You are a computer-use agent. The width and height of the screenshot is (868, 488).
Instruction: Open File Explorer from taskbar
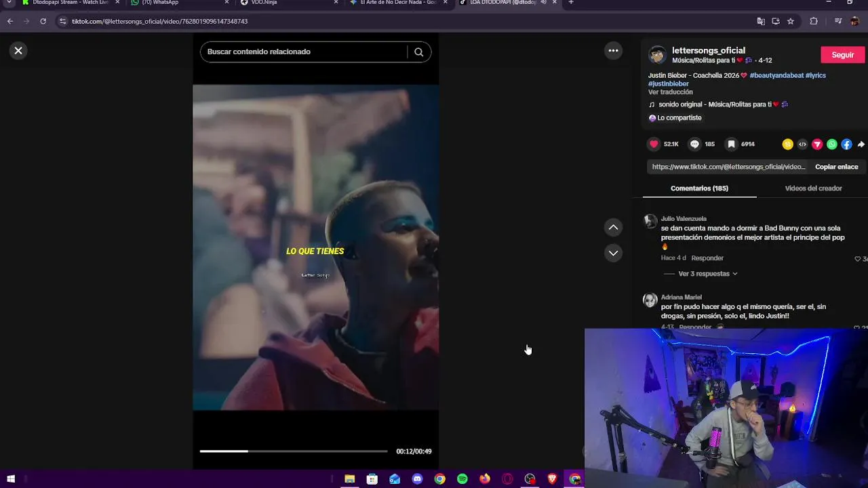point(349,479)
